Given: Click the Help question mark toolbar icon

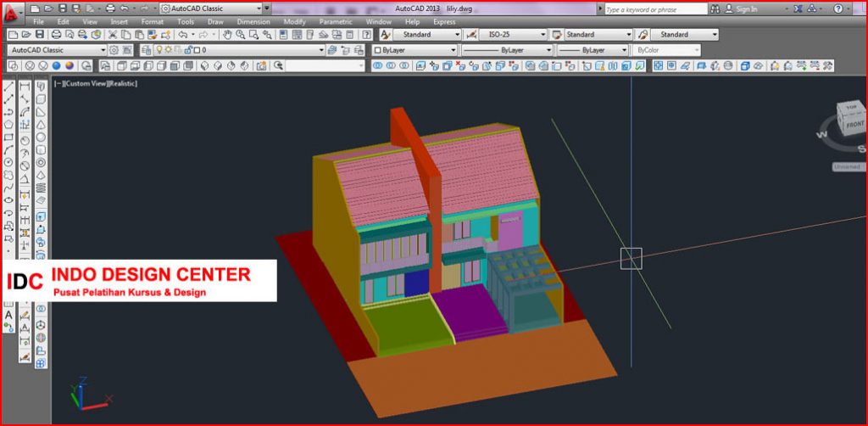Looking at the screenshot, I should coord(366,35).
